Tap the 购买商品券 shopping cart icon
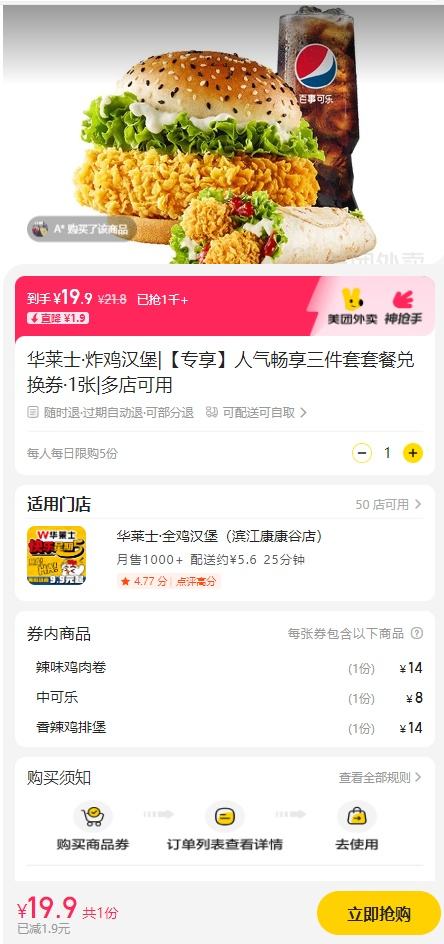This screenshot has width=444, height=944. click(x=93, y=817)
